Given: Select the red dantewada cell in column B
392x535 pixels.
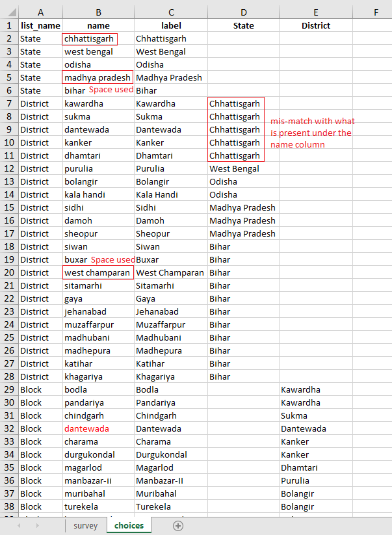Looking at the screenshot, I should 86,428.
